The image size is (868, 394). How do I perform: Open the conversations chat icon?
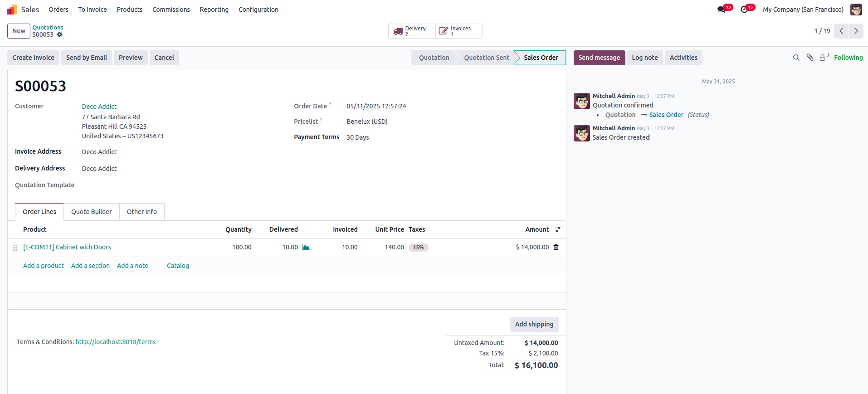tap(721, 10)
